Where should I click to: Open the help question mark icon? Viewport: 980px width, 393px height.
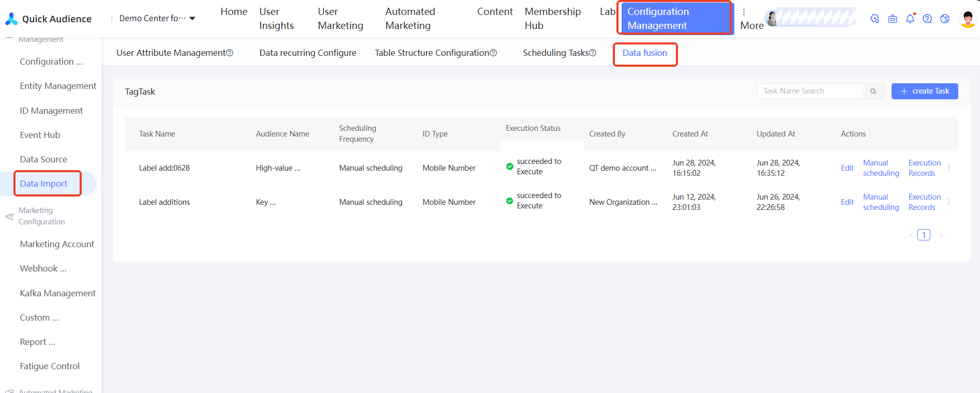927,19
